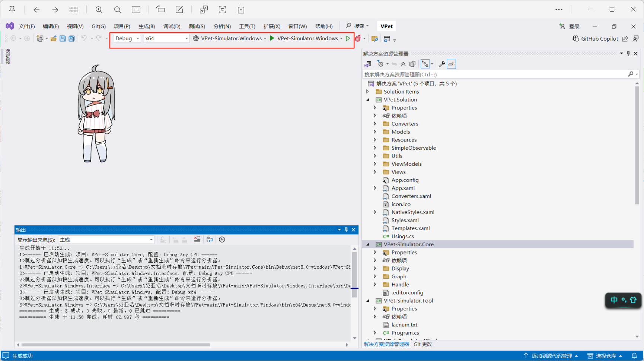644x361 pixels.
Task: Click the download save icon in the viewer toolbar
Action: (x=241, y=10)
